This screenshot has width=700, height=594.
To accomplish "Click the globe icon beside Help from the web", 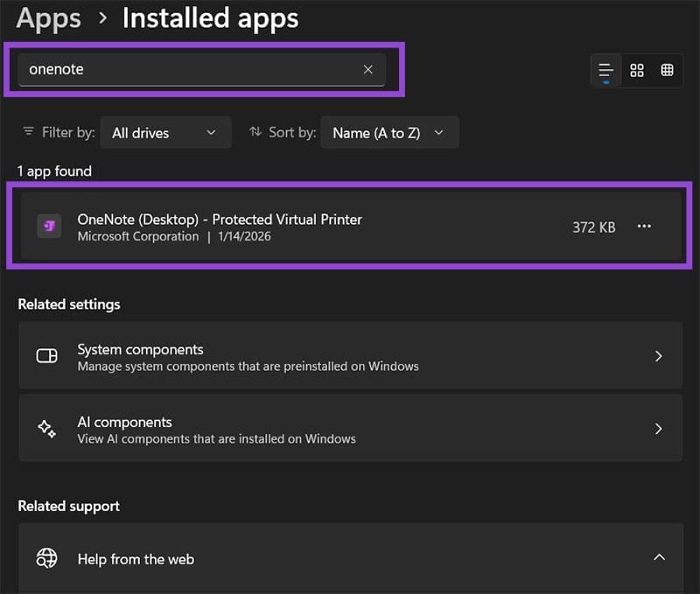I will click(46, 558).
